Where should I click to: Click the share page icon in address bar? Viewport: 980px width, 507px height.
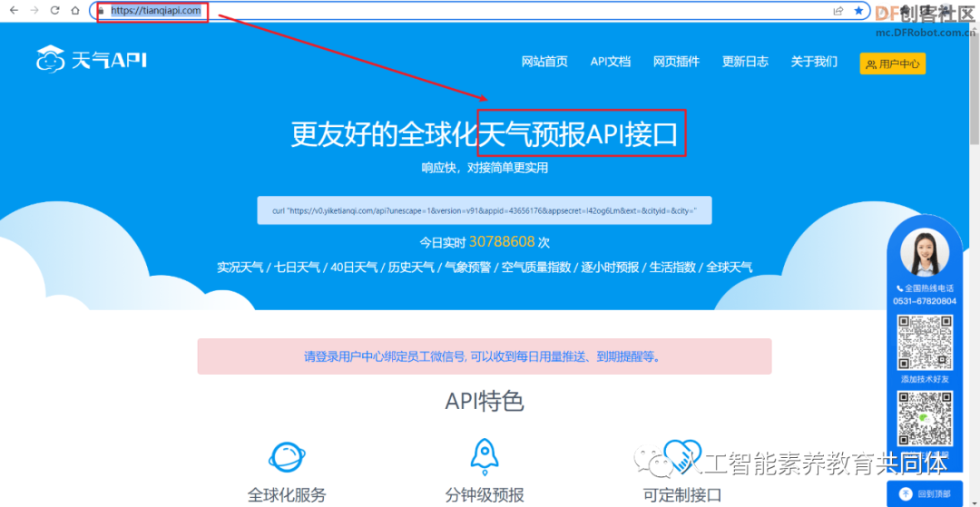coord(838,11)
